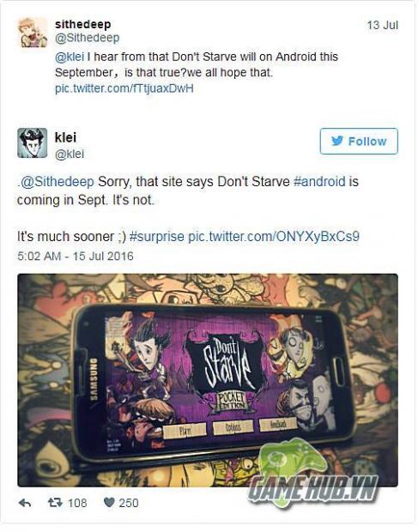The image size is (418, 532).
Task: Open pic.twitter.com/ONYXyBxCs9 link
Action: point(274,237)
